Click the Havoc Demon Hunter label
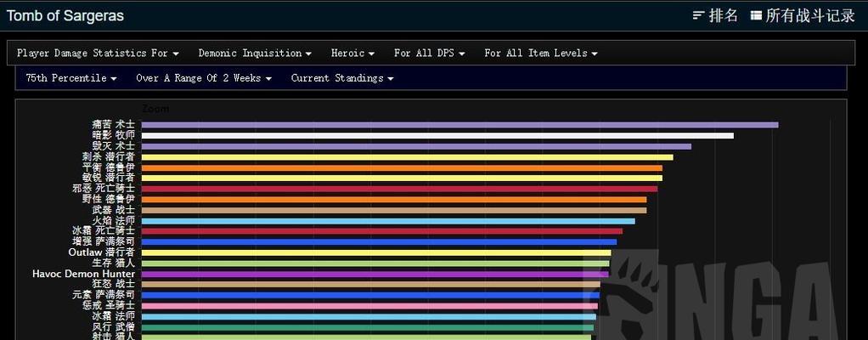 (83, 274)
